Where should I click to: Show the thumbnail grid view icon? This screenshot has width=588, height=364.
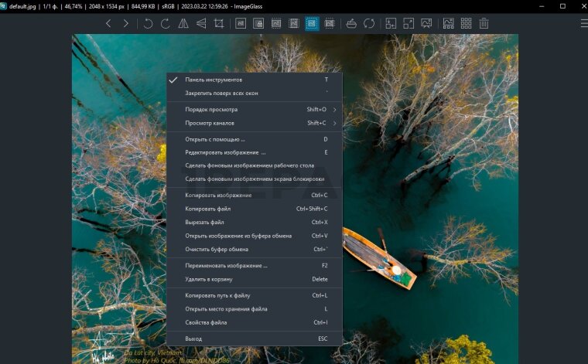466,23
